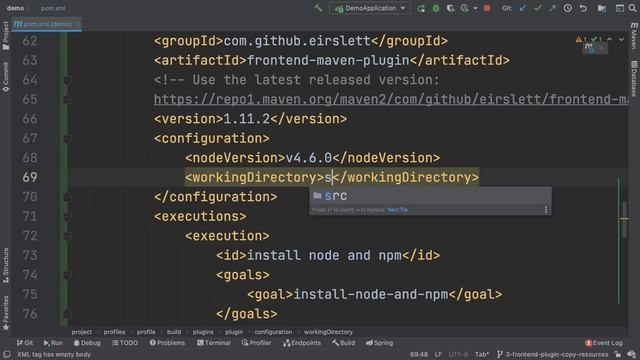Open the Structure tool window
This screenshot has height=360, width=640.
pos(6,265)
